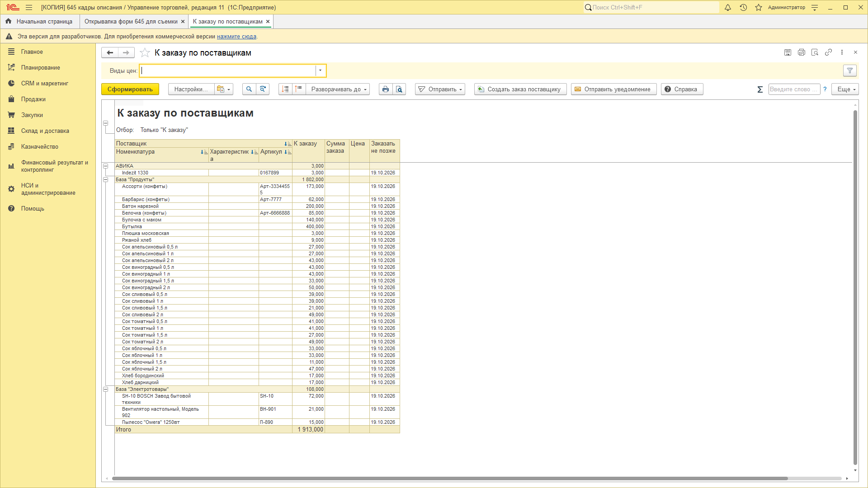Open Отправить dropdown menu

pyautogui.click(x=440, y=89)
